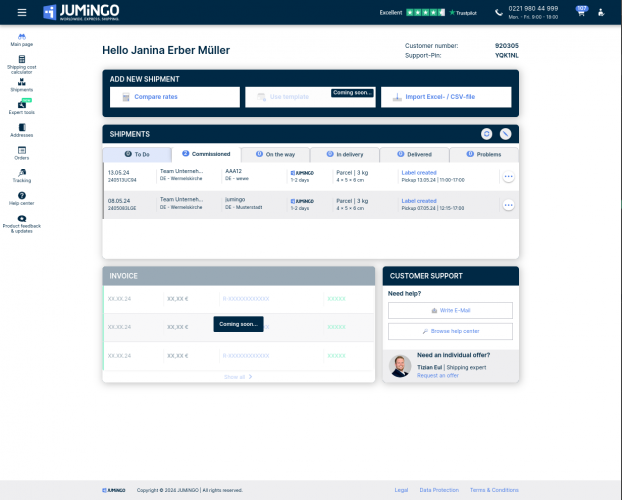Click shipment number 240513JUC94
The width and height of the screenshot is (622, 500).
(x=122, y=180)
